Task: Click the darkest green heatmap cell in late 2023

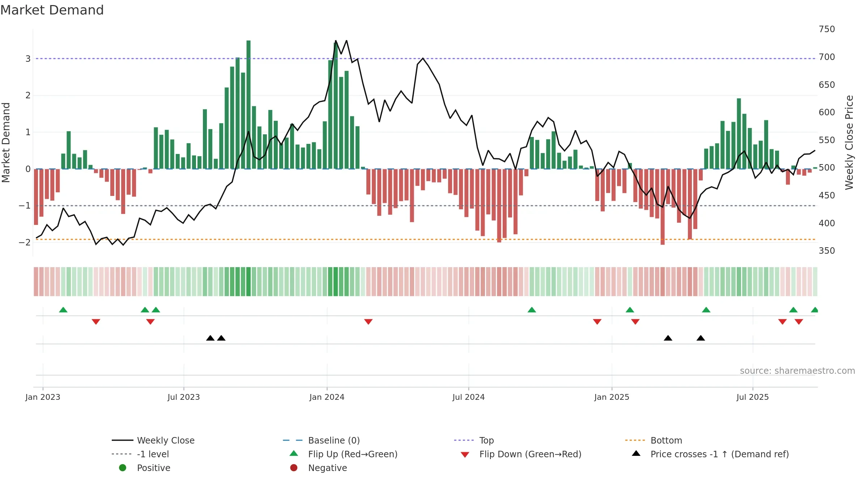Action: pos(248,282)
